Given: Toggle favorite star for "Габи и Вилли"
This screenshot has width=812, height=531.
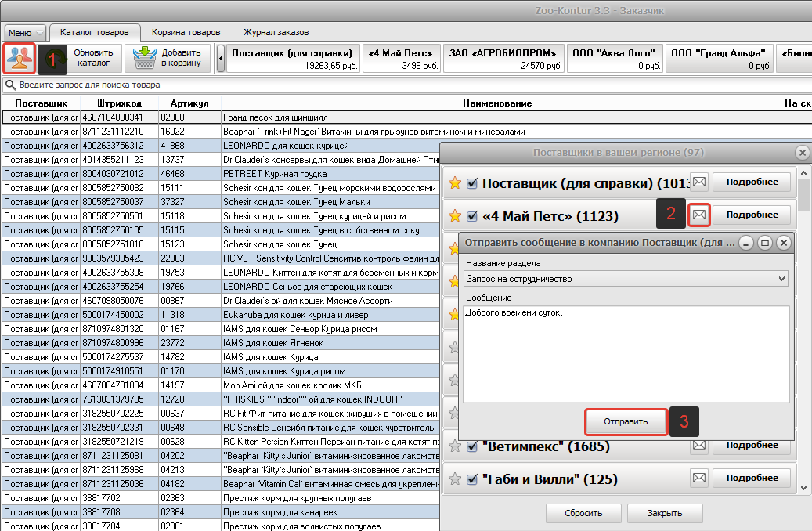Looking at the screenshot, I should click(455, 479).
